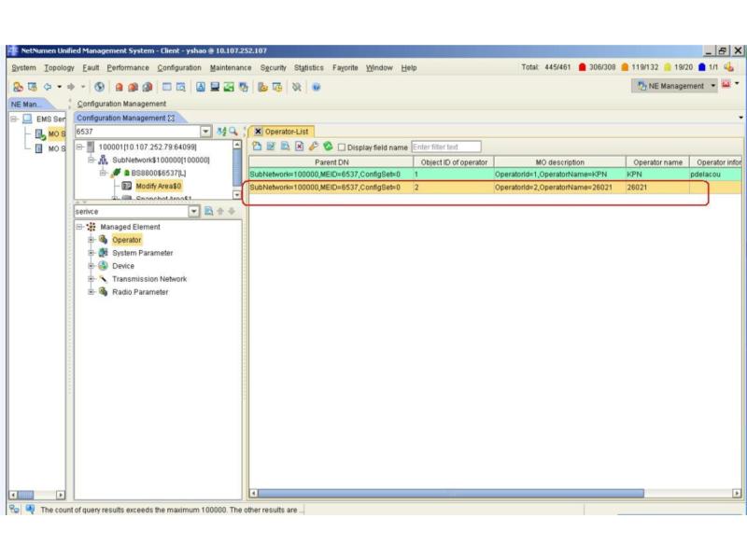Enable the Display field name checkbox
The width and height of the screenshot is (747, 560).
click(341, 147)
